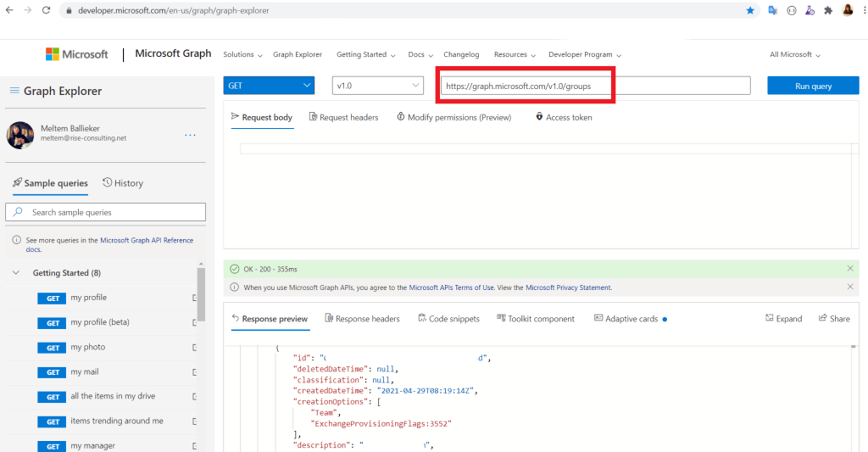This screenshot has height=452, width=868.
Task: Click the Search sample queries field
Action: pos(106,212)
